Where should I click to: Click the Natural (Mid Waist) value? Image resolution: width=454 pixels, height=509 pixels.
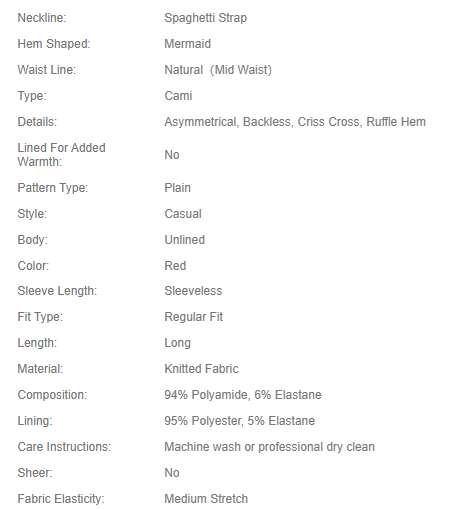pyautogui.click(x=218, y=70)
